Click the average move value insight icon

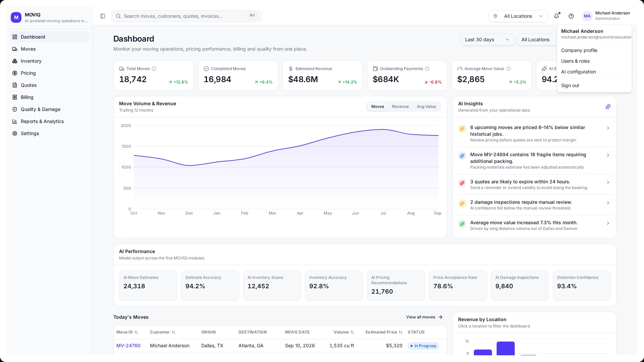click(462, 224)
